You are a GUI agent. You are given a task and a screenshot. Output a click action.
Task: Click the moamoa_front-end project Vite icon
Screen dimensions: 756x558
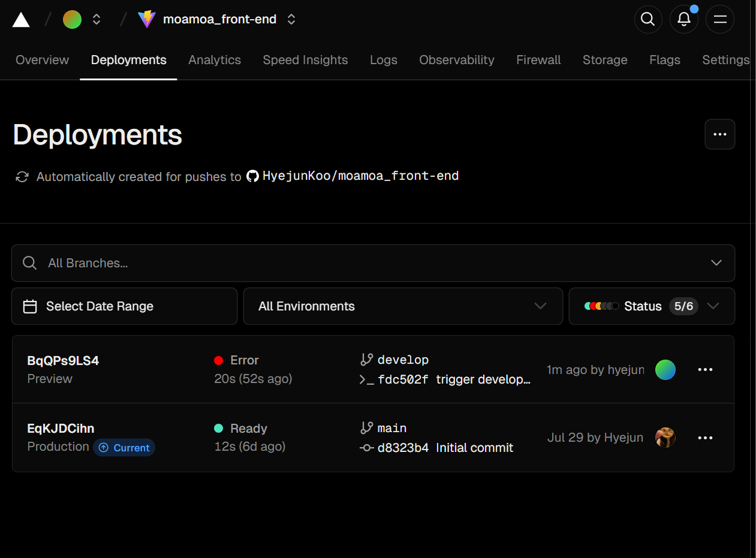click(147, 20)
